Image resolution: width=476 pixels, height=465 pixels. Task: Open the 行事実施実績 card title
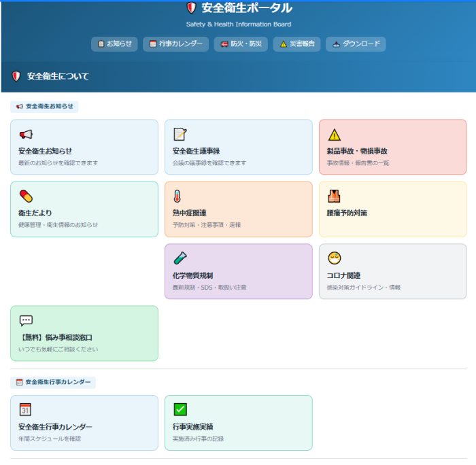192,427
